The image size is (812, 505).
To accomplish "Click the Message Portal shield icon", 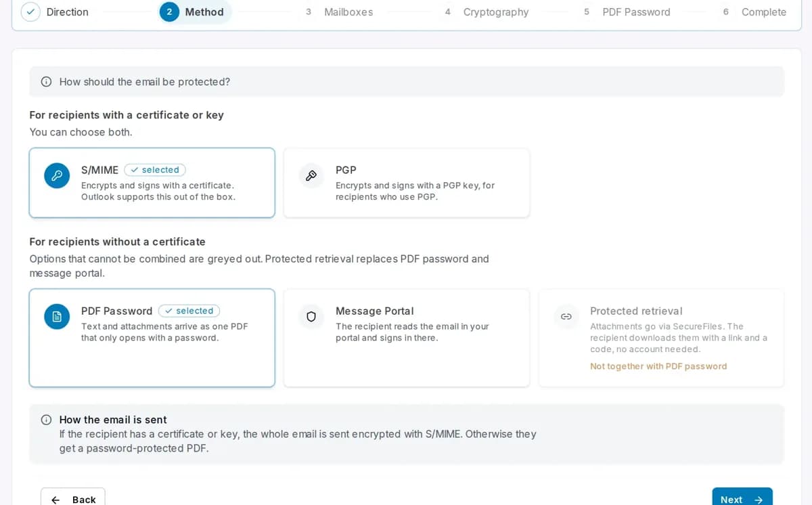I will coord(311,316).
